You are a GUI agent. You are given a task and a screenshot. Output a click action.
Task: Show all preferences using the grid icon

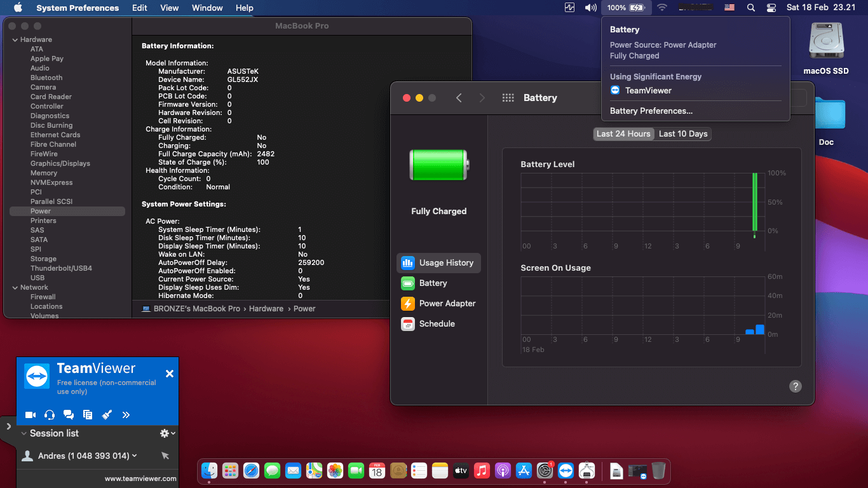coord(508,98)
